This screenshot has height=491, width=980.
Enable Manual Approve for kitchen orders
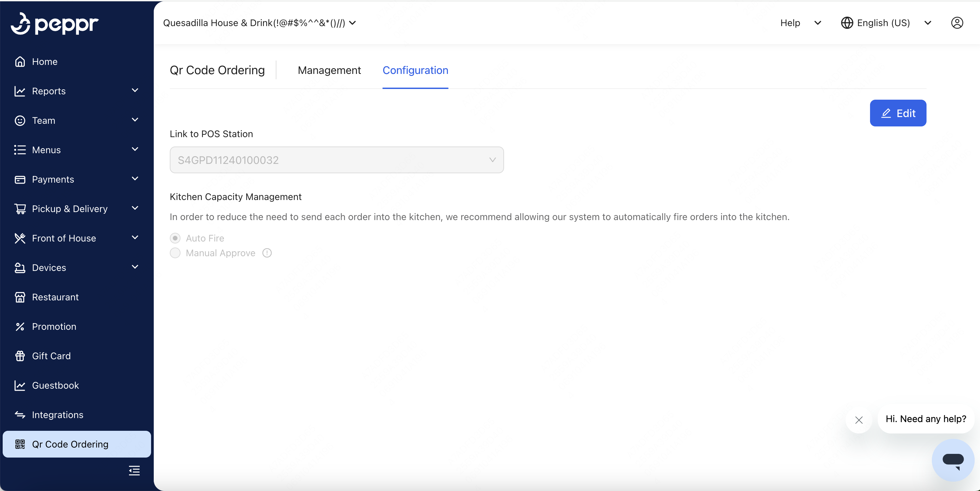click(175, 253)
